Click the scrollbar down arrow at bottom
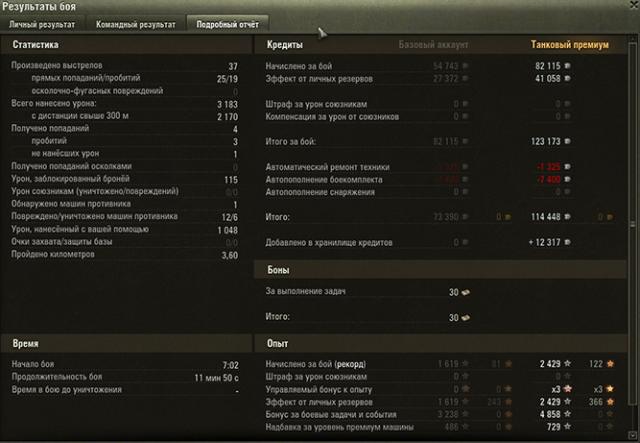 pos(633,434)
